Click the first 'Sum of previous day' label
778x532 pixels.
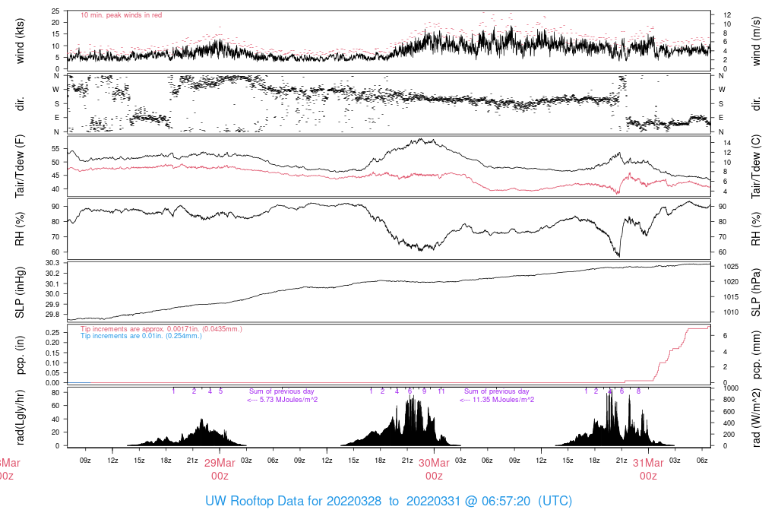pos(281,391)
